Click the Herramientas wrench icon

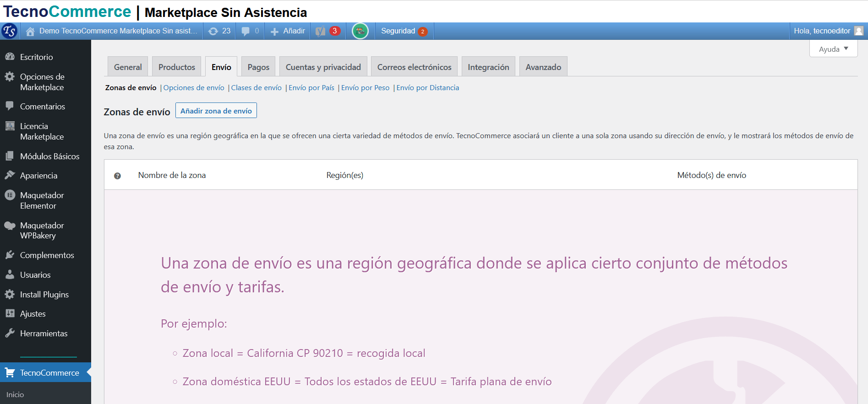click(x=10, y=333)
